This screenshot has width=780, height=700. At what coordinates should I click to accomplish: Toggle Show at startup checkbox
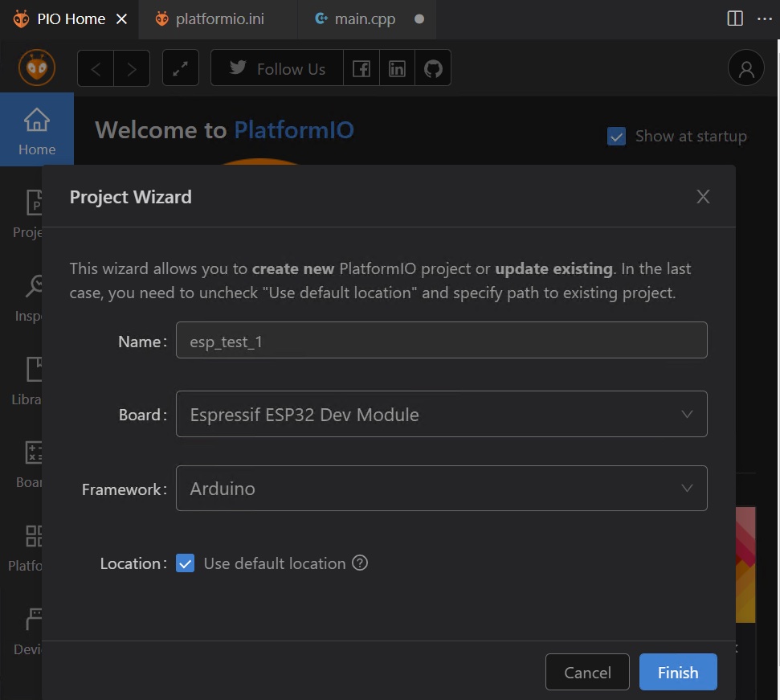click(616, 137)
